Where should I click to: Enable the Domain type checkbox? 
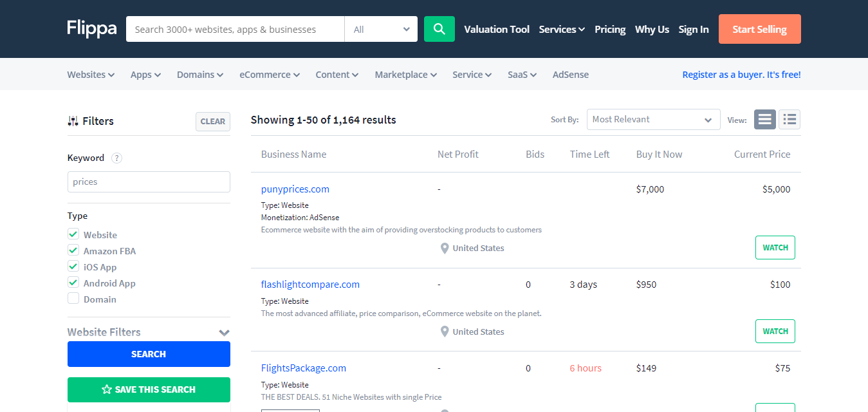coord(73,299)
